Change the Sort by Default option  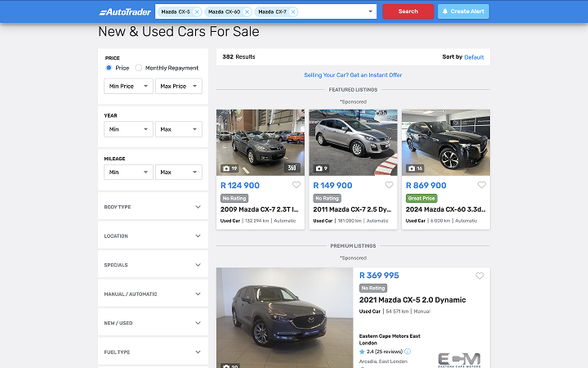click(x=474, y=57)
